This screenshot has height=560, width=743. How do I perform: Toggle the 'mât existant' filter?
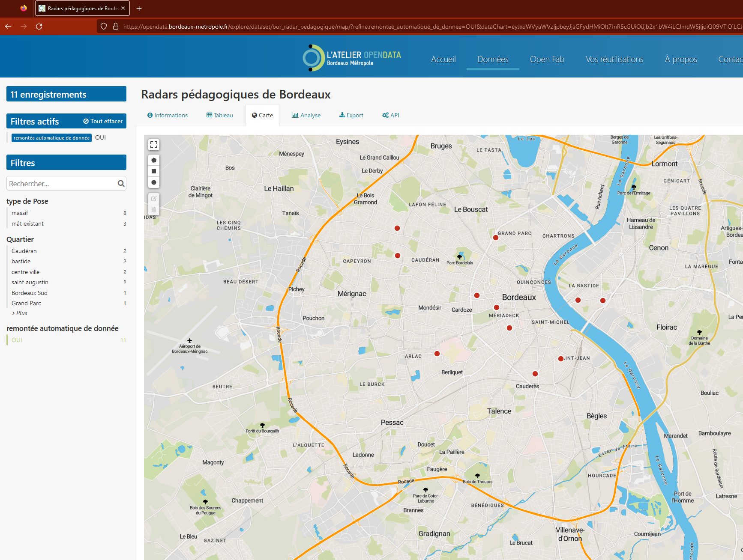[x=28, y=224]
